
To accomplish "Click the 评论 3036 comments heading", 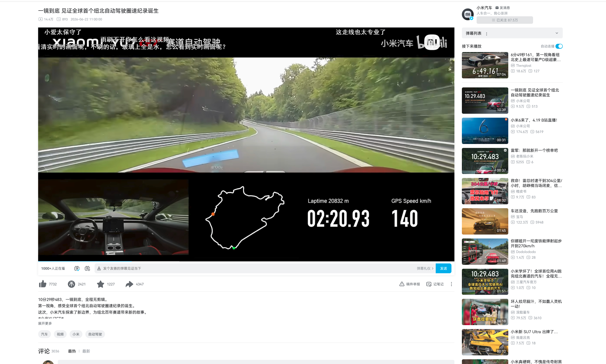I will 49,351.
